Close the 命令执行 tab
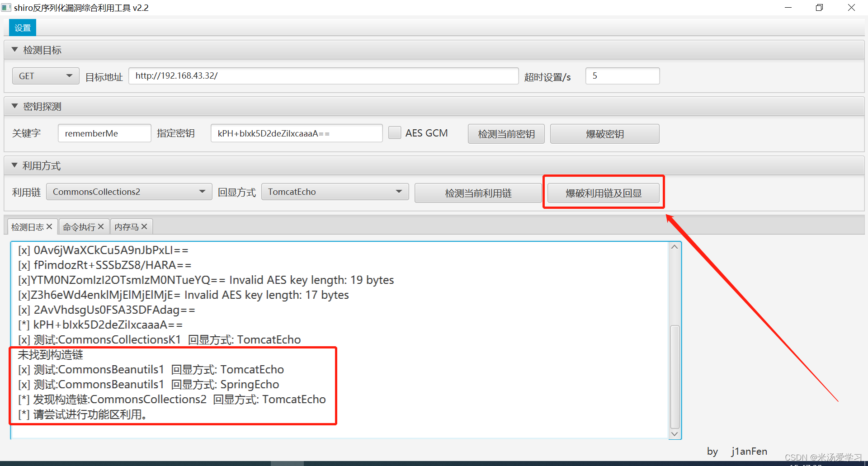Viewport: 868px width, 466px height. point(101,226)
